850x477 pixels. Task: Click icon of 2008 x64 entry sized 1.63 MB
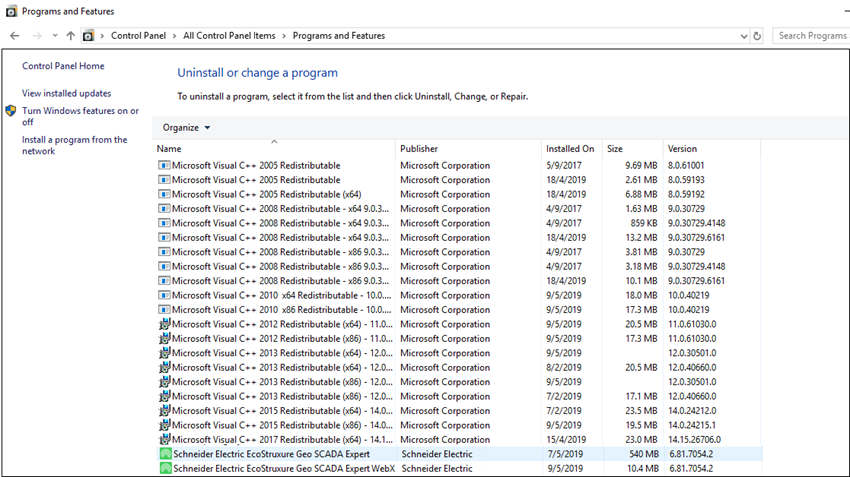[164, 209]
